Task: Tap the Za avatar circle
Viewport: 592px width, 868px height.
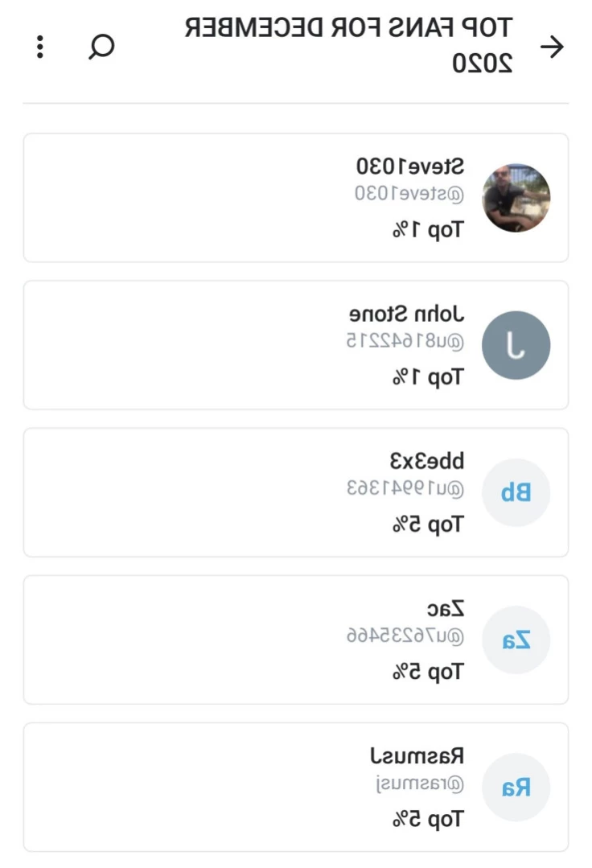Action: (x=516, y=640)
